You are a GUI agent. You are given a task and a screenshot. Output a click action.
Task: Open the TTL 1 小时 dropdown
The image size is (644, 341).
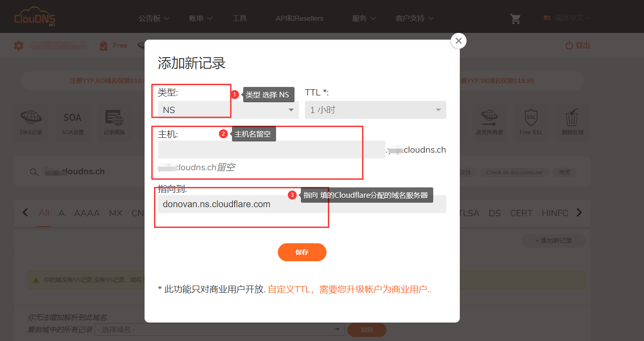tap(376, 110)
